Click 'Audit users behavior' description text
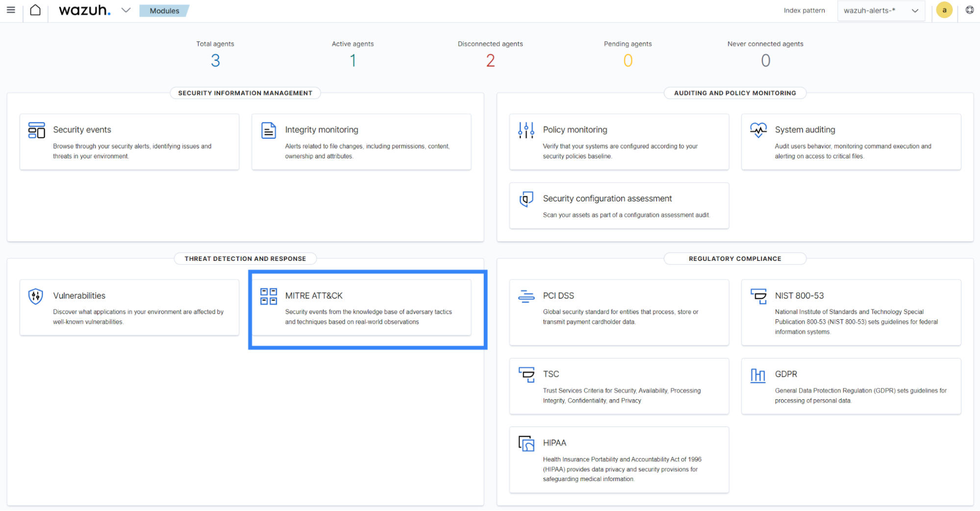 pyautogui.click(x=853, y=151)
